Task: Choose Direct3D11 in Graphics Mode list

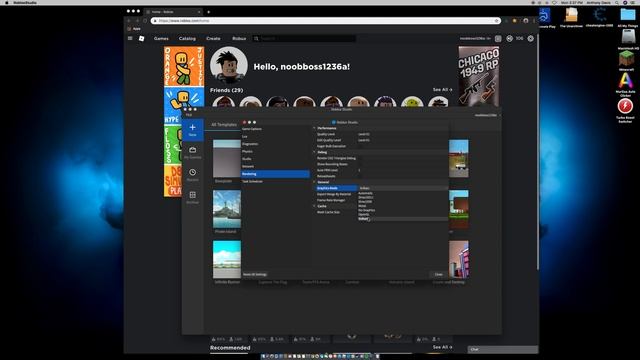Action: 366,197
